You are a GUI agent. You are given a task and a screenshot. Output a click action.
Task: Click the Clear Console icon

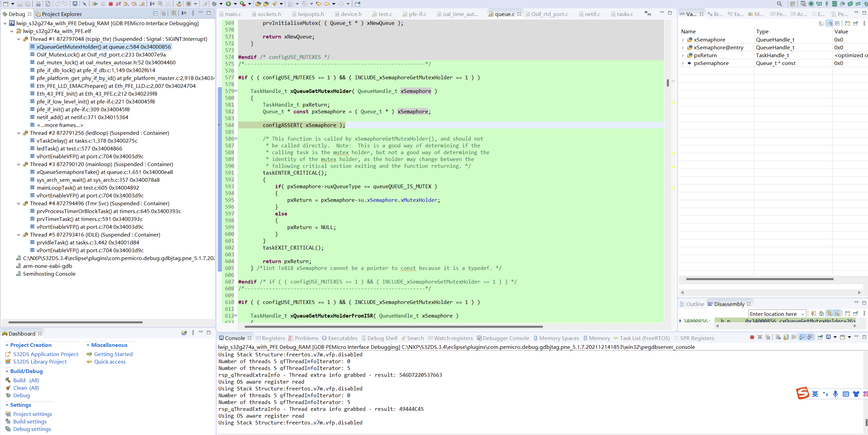pos(778,337)
